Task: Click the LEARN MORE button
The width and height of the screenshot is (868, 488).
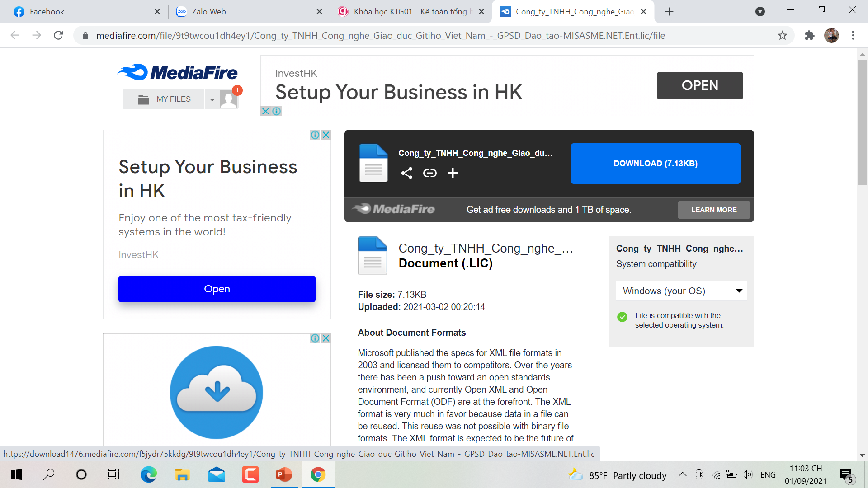Action: click(x=714, y=210)
